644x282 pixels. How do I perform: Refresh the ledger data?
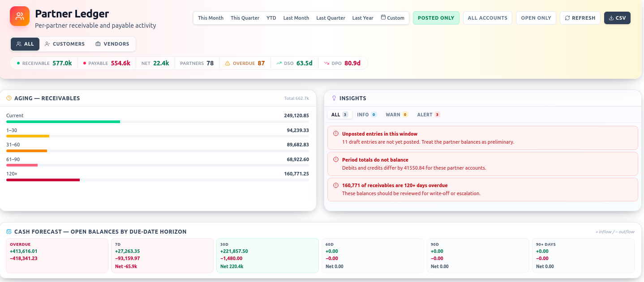(x=580, y=18)
